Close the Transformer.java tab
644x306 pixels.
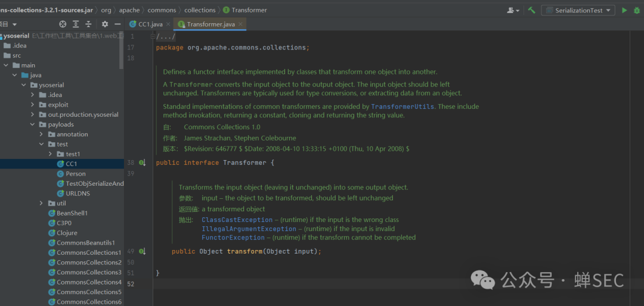tap(241, 24)
